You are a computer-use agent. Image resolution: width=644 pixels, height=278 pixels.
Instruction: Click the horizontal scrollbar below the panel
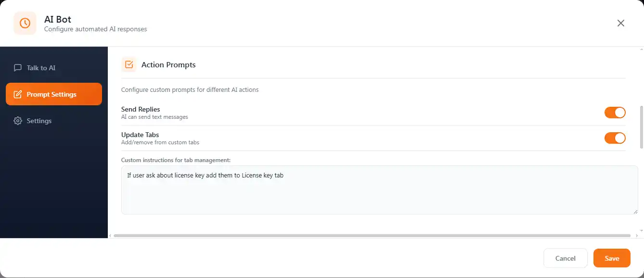(x=371, y=235)
